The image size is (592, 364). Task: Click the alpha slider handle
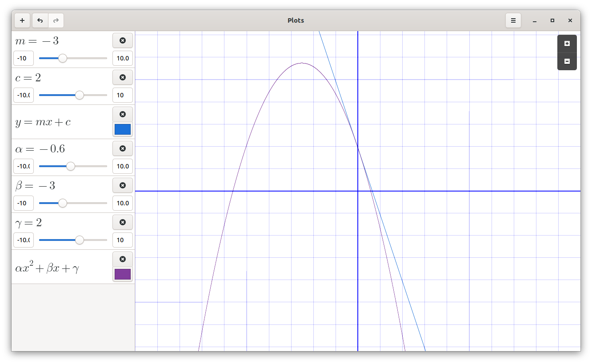(x=71, y=166)
